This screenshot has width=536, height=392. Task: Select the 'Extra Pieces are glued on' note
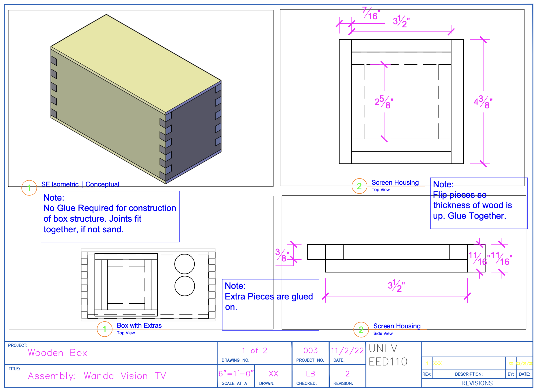[x=271, y=305]
